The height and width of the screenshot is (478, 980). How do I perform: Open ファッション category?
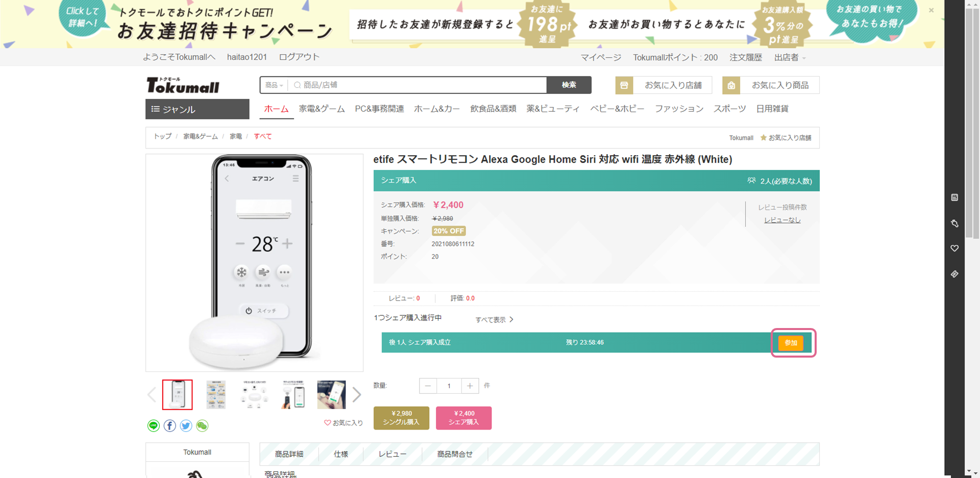point(679,109)
